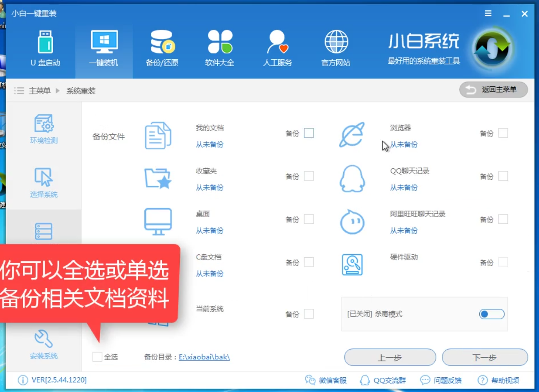Viewport: 539px width, 392px height.
Task: Open 备份/还原 database icon
Action: (x=162, y=42)
